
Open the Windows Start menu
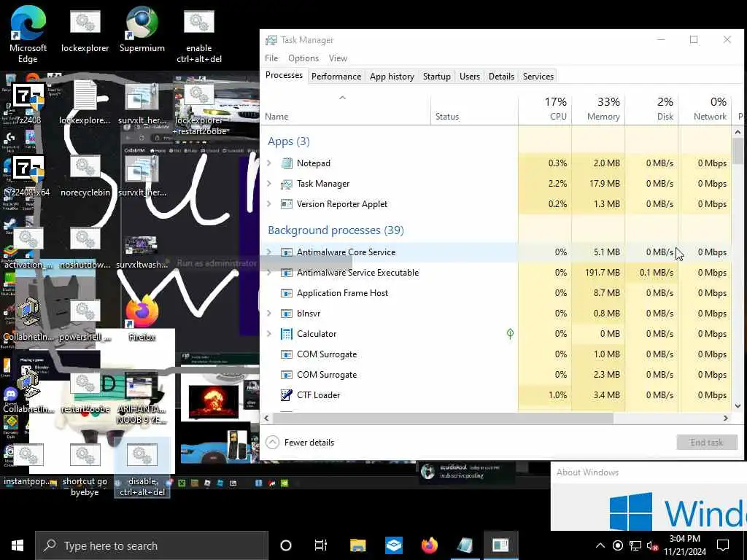(x=18, y=545)
